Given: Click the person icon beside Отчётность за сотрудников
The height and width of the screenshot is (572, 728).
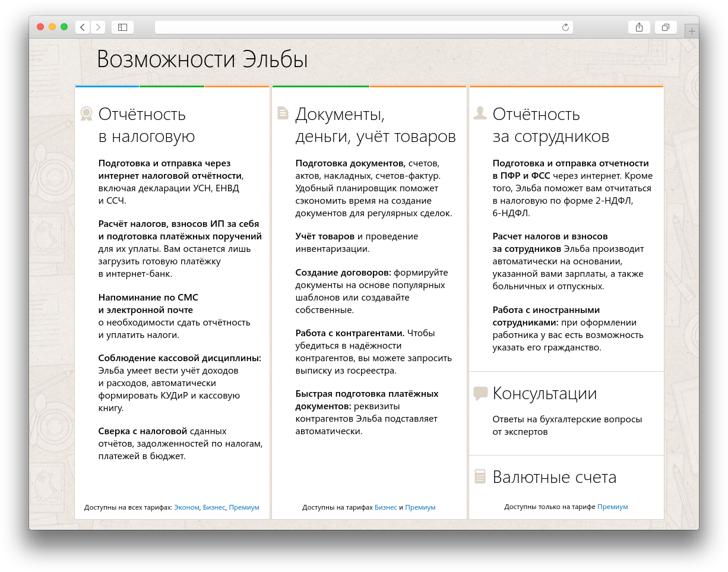Looking at the screenshot, I should [x=480, y=113].
